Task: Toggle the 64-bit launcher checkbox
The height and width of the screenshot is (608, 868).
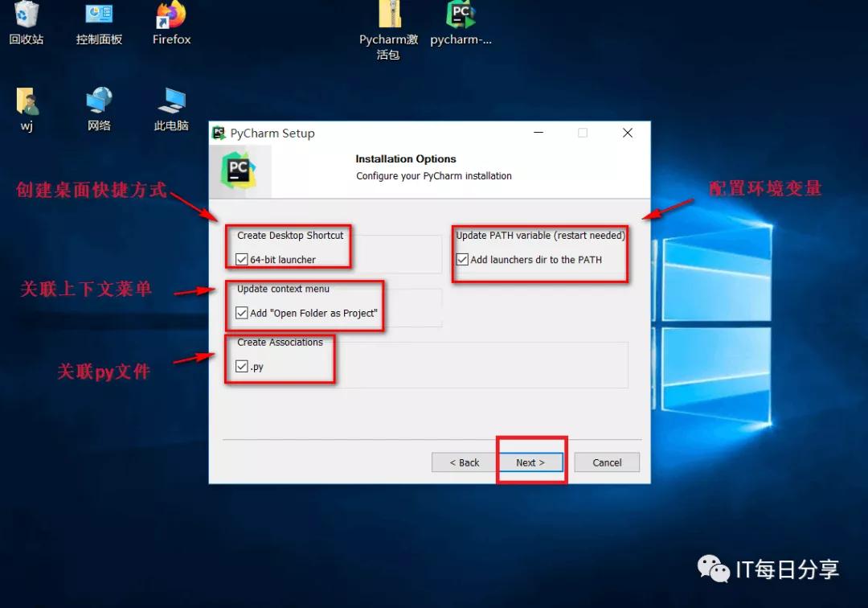Action: 241,259
